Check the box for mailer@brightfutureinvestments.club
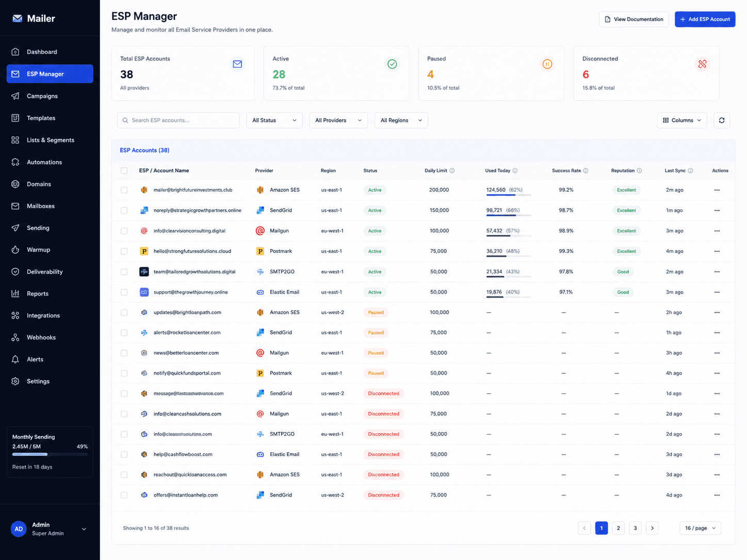 (124, 190)
